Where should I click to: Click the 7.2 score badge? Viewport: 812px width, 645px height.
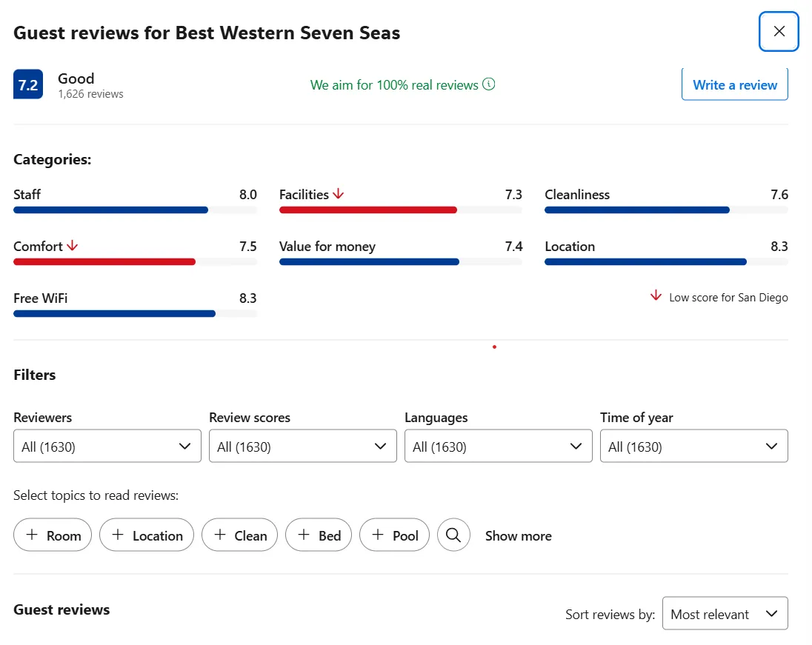click(28, 85)
